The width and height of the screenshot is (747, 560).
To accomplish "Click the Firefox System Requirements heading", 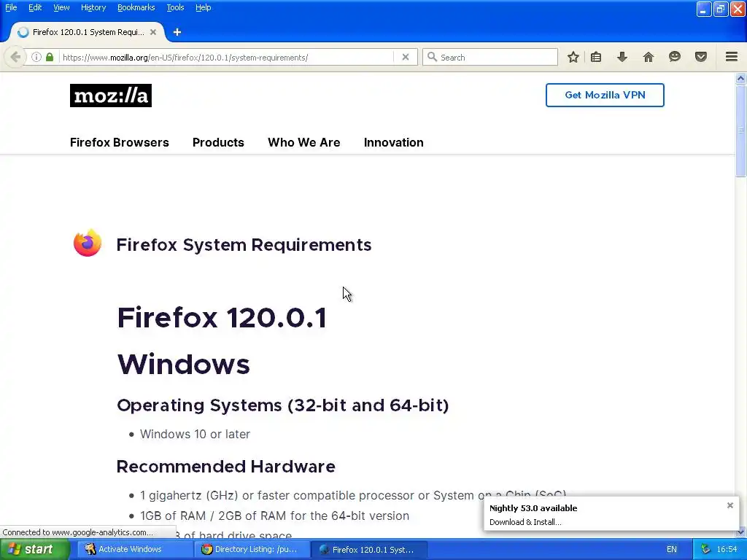I will (244, 244).
